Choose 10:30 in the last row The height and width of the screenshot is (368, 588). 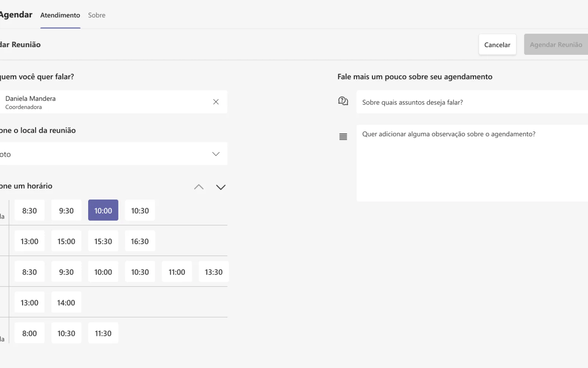[x=66, y=333]
